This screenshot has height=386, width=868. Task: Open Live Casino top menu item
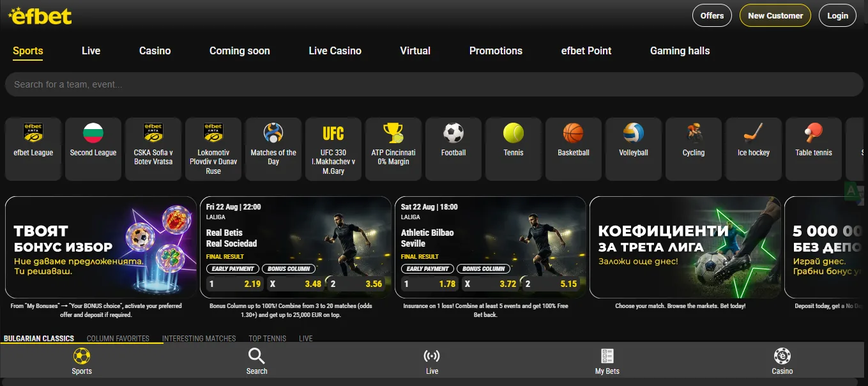335,50
